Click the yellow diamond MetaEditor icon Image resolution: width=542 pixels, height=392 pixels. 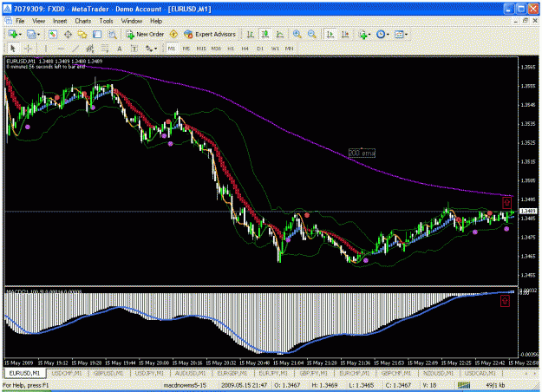173,34
